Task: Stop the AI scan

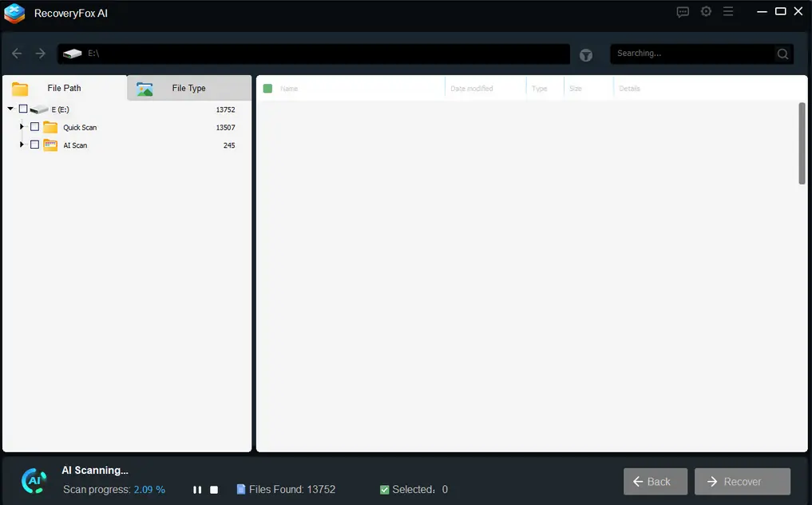Action: 214,490
